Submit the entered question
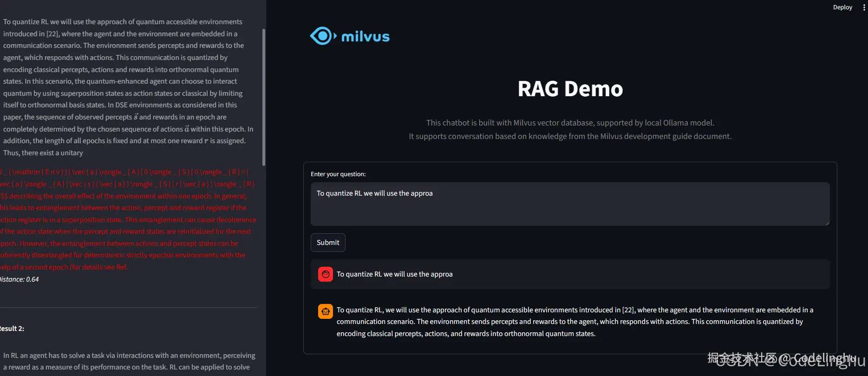This screenshot has width=868, height=376. (328, 243)
